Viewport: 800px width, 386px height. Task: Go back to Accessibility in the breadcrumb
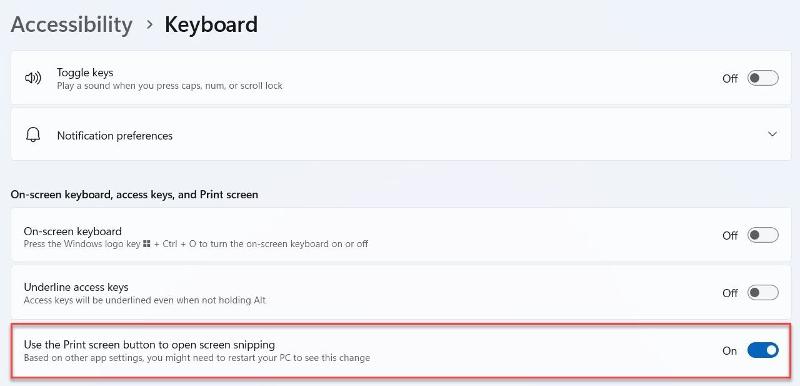pyautogui.click(x=71, y=24)
